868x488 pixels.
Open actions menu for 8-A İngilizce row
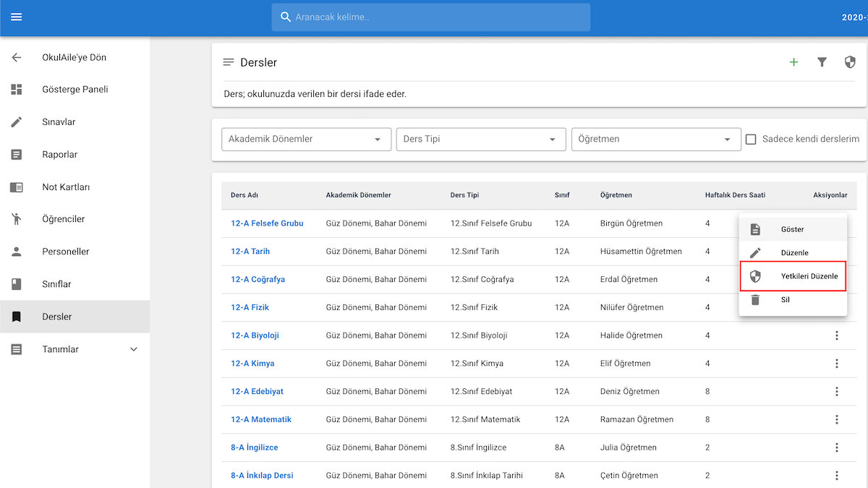pyautogui.click(x=837, y=448)
